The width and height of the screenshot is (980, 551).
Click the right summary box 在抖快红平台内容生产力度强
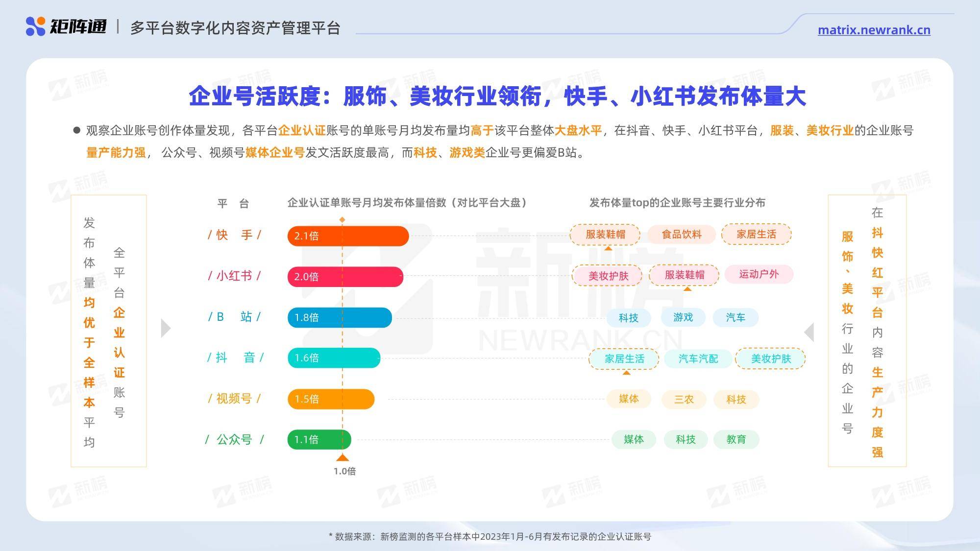pos(867,331)
